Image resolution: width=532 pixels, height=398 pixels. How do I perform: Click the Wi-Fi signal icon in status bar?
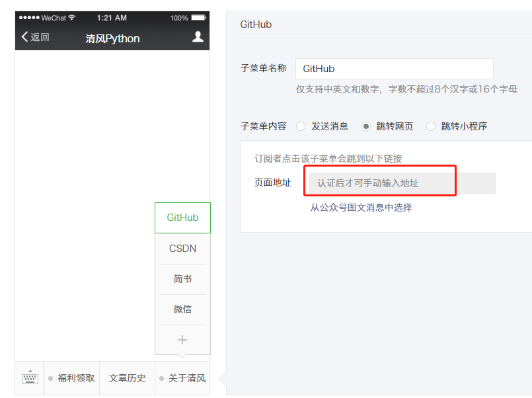pos(71,17)
